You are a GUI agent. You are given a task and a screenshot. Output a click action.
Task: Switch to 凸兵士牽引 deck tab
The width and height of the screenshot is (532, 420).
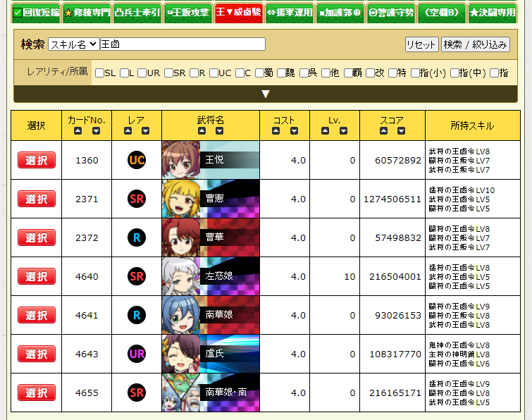click(137, 13)
